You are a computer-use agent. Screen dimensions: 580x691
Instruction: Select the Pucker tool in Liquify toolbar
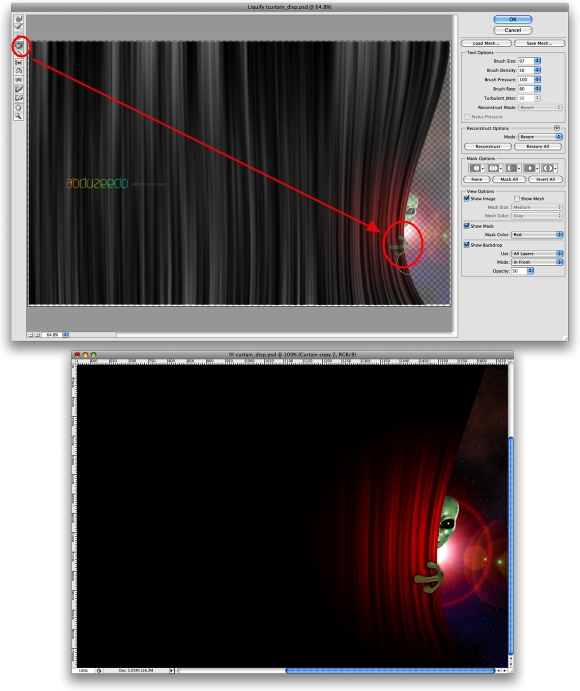pyautogui.click(x=19, y=45)
